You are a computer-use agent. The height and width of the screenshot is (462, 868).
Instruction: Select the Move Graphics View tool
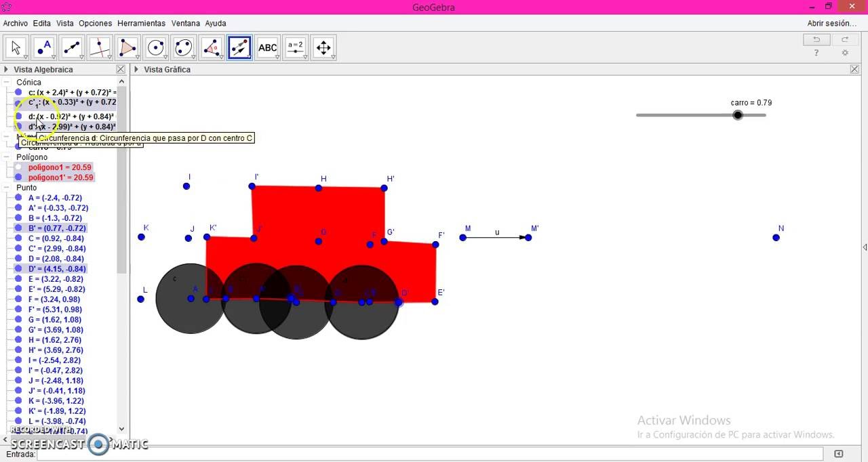pos(323,47)
